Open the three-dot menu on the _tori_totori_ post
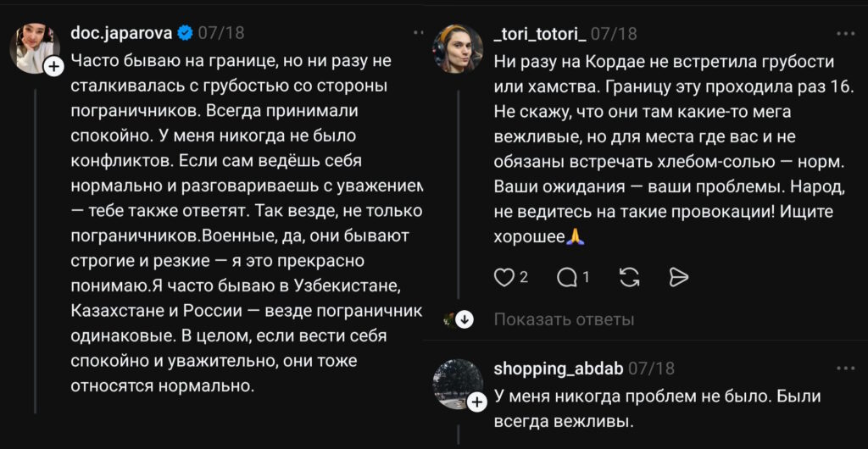868x449 pixels. [845, 34]
